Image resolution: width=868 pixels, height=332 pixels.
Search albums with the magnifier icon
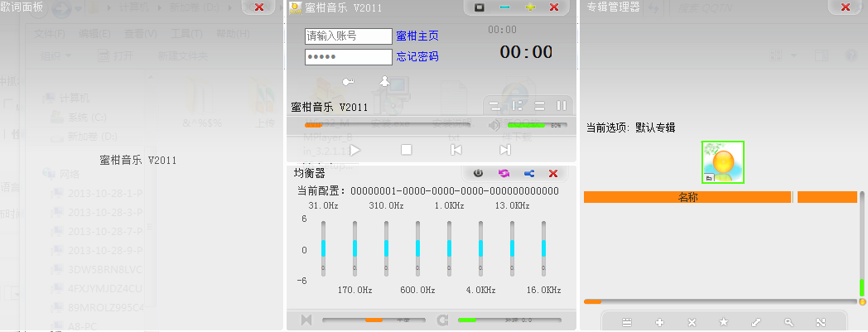(788, 323)
